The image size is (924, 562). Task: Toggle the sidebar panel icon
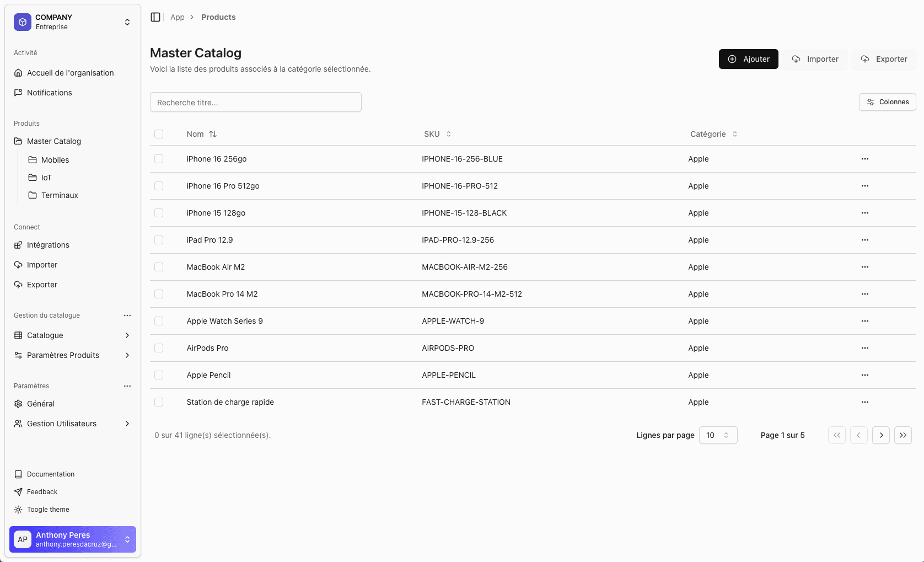click(x=155, y=17)
